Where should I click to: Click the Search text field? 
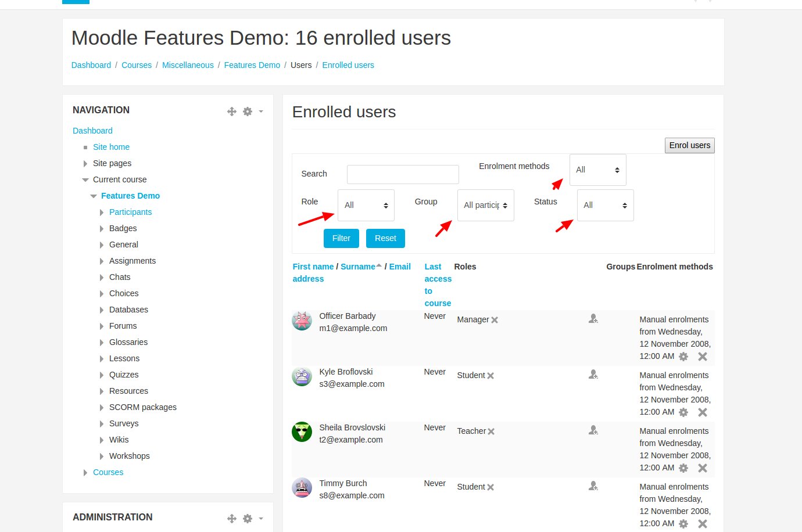[403, 174]
